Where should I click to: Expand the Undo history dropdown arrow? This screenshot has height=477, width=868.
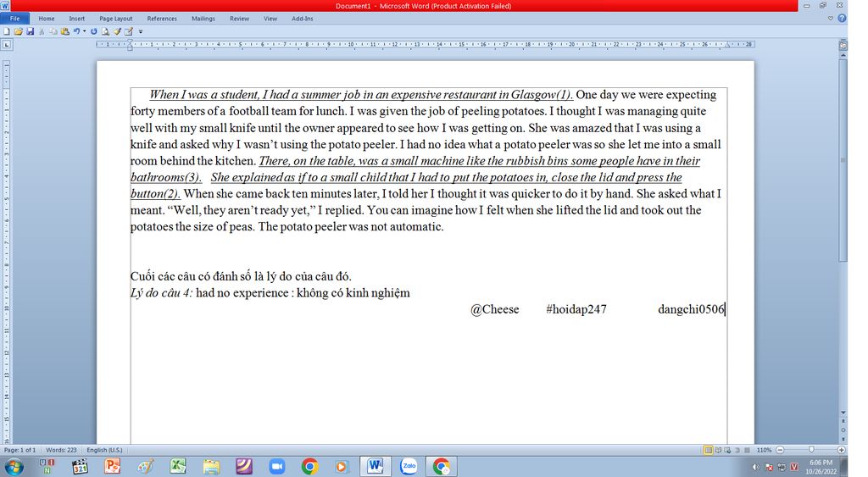click(85, 31)
